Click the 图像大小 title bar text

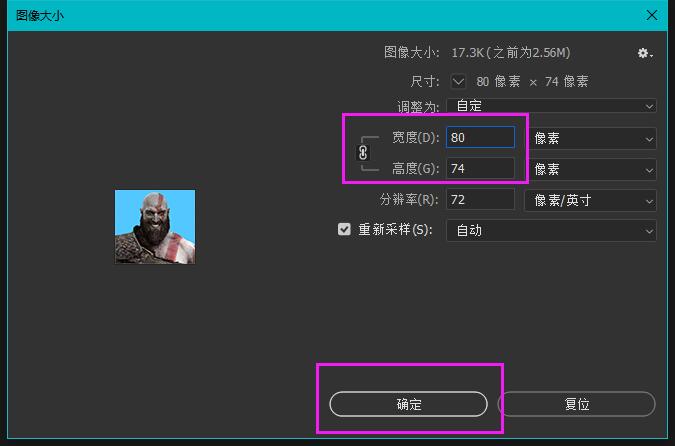tap(40, 16)
